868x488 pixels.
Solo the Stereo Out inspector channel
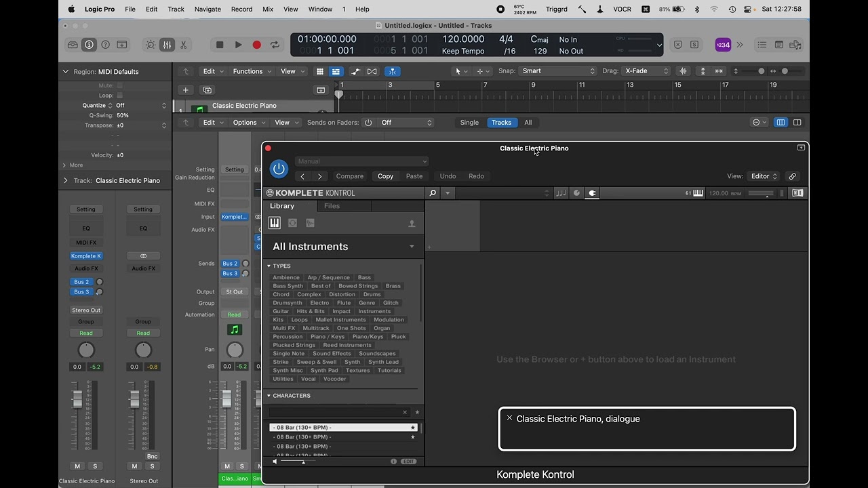152,466
